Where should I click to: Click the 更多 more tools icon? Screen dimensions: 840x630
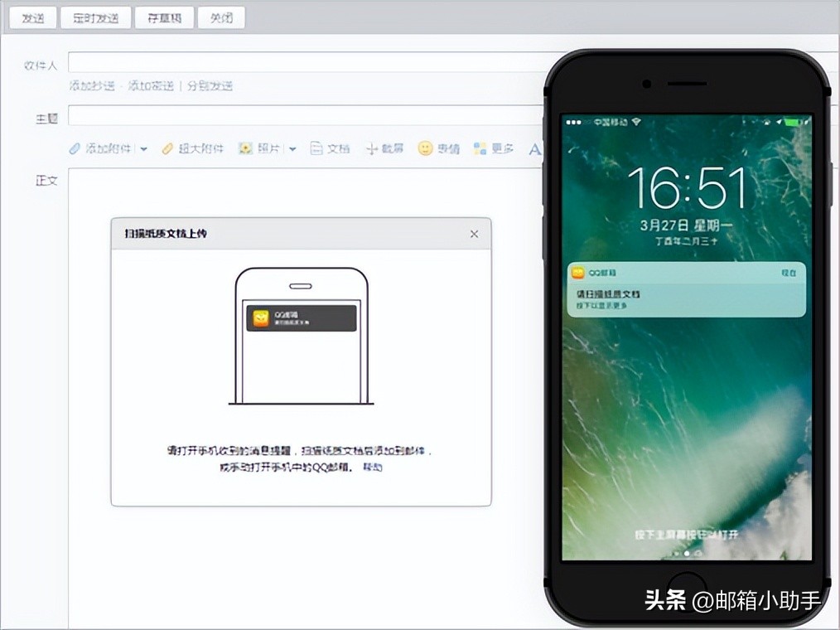tap(478, 148)
